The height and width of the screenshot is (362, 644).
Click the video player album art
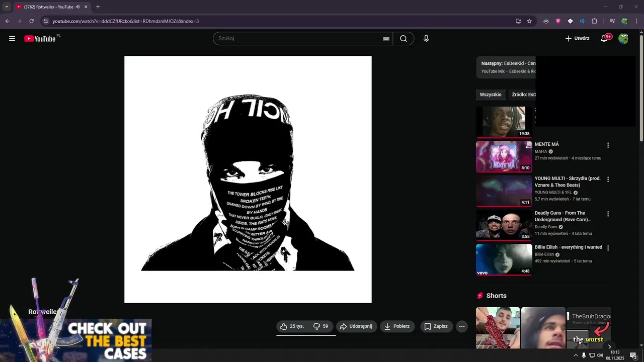click(248, 179)
